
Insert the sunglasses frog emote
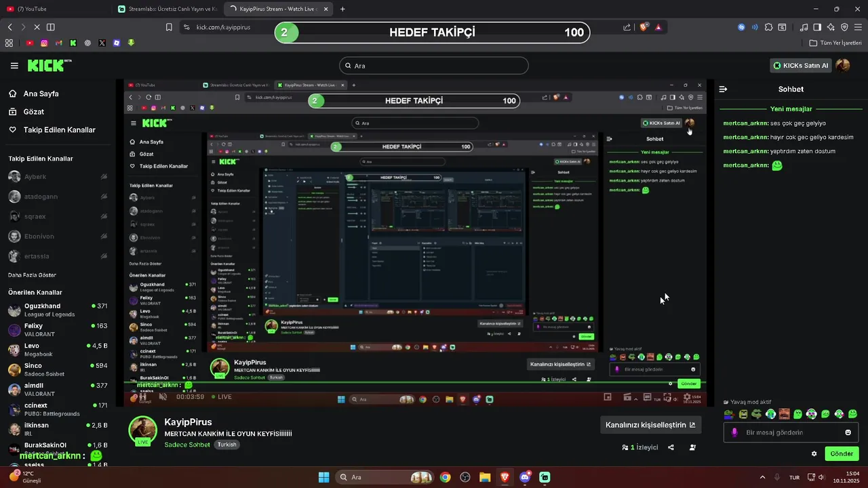point(757,414)
